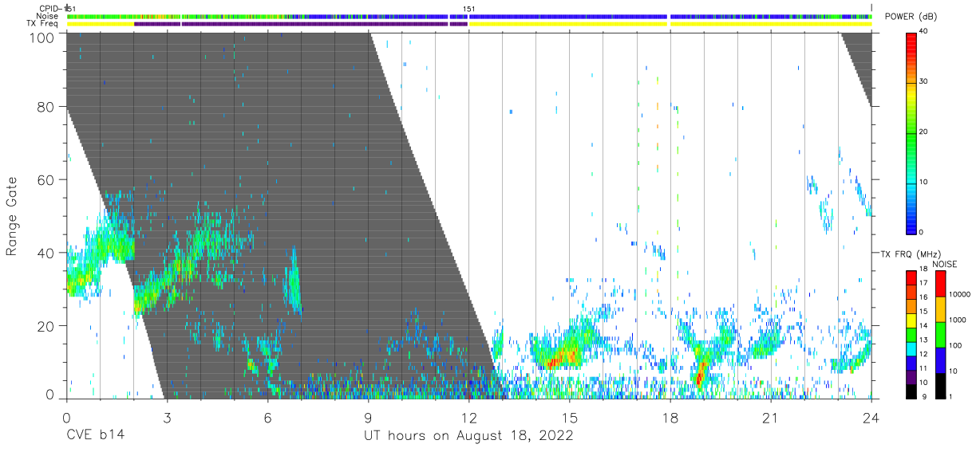The image size is (980, 452).
Task: Click UT hours axis tick '3'
Action: pos(167,419)
